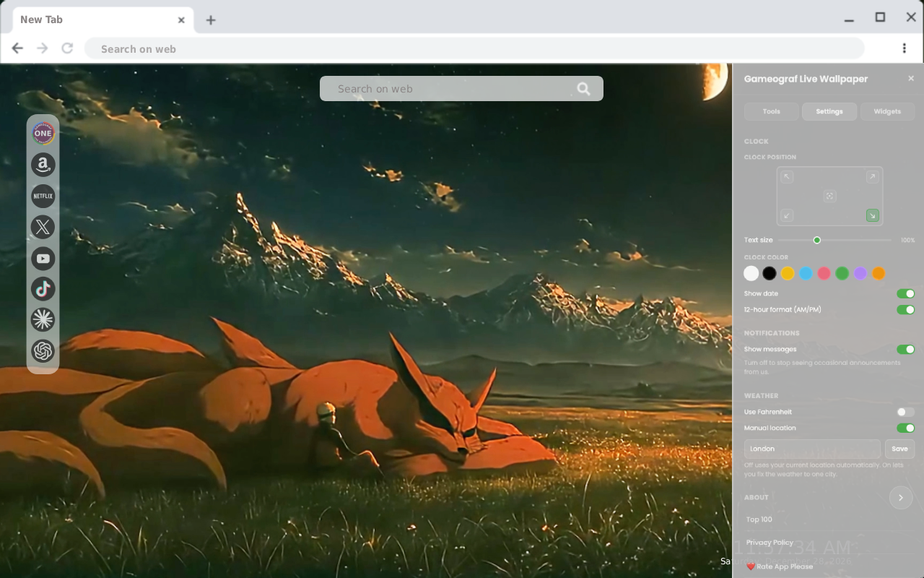Open the Privacy Policy link
924x578 pixels.
(770, 543)
